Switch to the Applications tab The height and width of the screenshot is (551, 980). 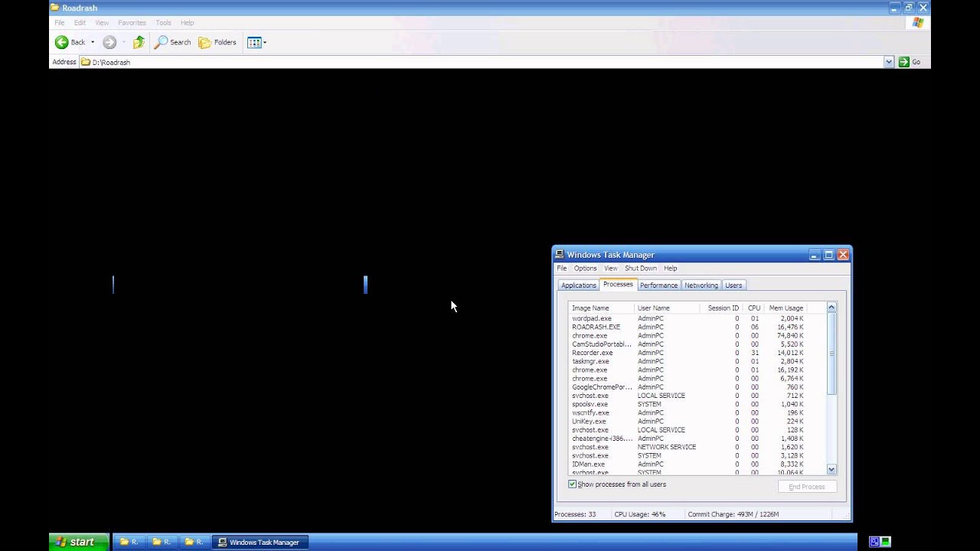pyautogui.click(x=578, y=285)
